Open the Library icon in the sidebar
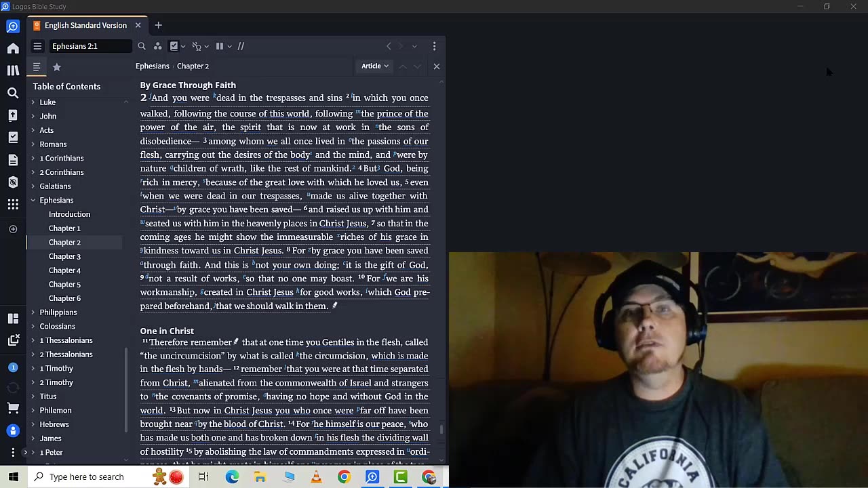The height and width of the screenshot is (488, 868). (13, 70)
